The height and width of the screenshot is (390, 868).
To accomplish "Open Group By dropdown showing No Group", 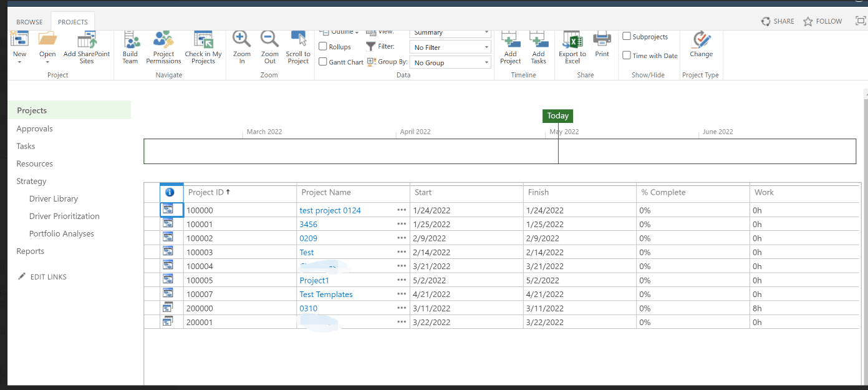I will (x=450, y=62).
